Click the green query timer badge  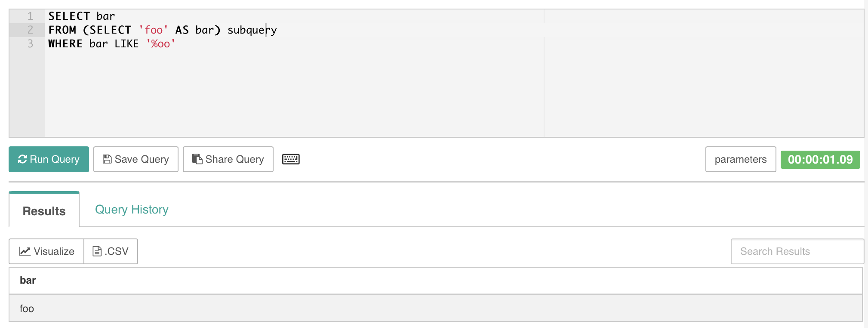820,159
